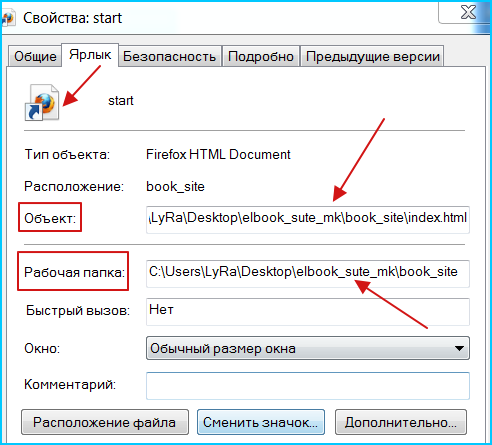Click the 'Комментарий:' label
The width and height of the screenshot is (492, 445).
[x=70, y=385]
